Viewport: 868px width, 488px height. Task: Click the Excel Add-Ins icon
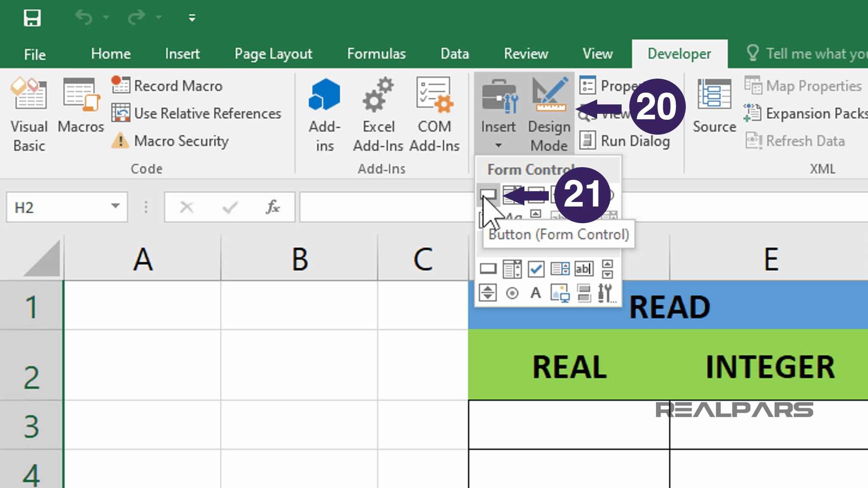tap(379, 113)
